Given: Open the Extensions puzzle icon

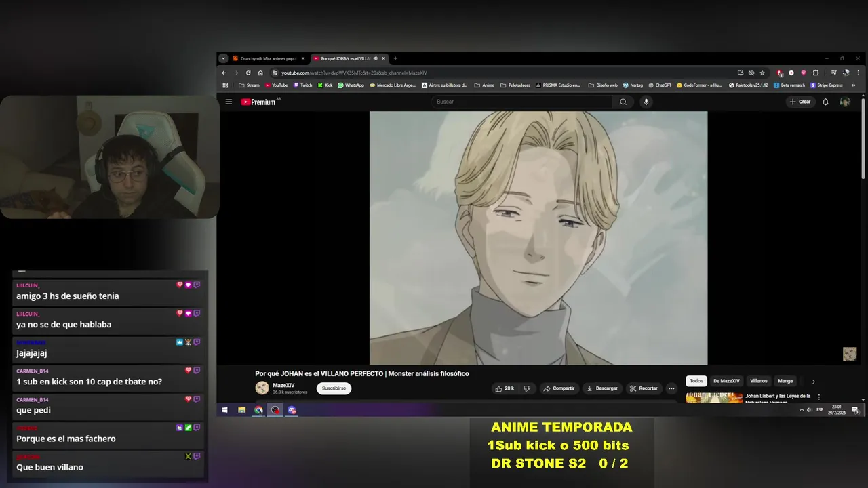Looking at the screenshot, I should [x=816, y=73].
